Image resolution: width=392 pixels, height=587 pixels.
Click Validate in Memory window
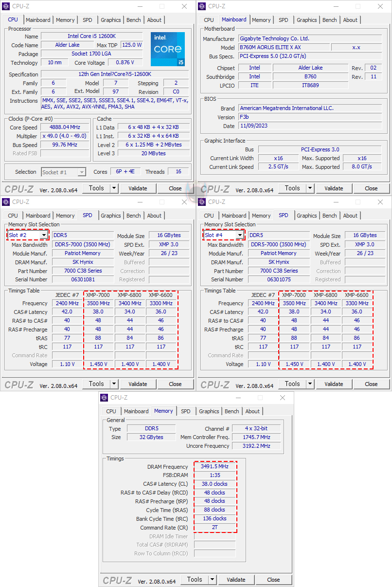pyautogui.click(x=236, y=580)
